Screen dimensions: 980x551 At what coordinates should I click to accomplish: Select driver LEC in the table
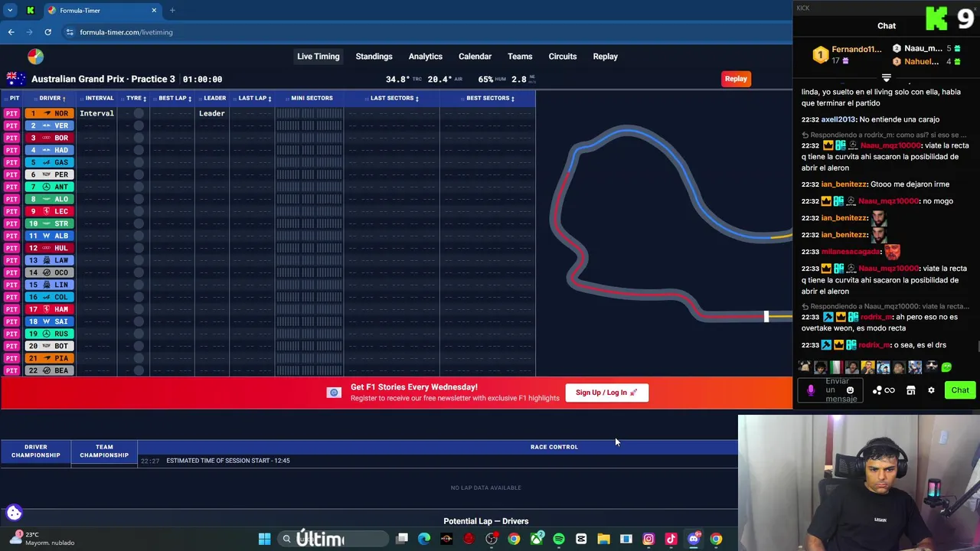tap(50, 211)
